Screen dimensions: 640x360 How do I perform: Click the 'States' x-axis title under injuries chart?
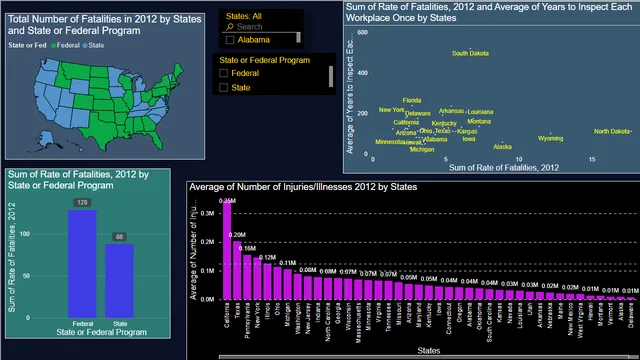[429, 351]
